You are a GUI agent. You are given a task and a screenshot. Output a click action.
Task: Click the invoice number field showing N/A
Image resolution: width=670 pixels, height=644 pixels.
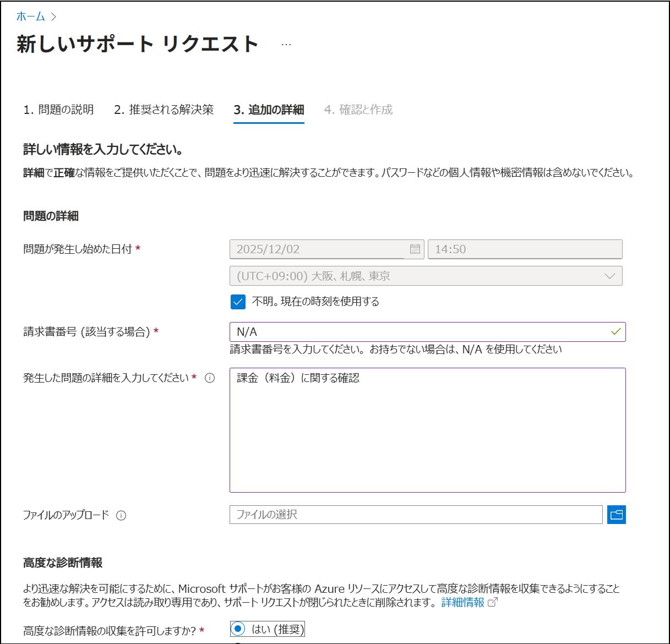[385, 331]
